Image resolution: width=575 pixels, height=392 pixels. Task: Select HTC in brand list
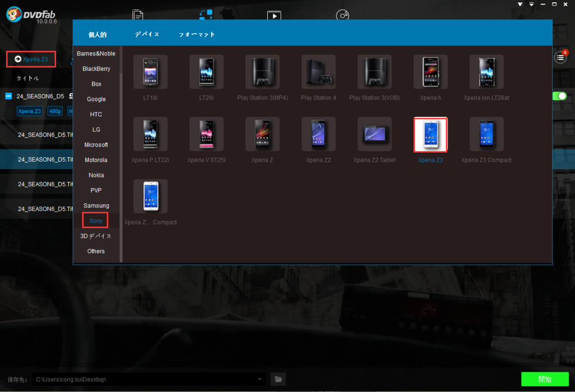pos(96,115)
